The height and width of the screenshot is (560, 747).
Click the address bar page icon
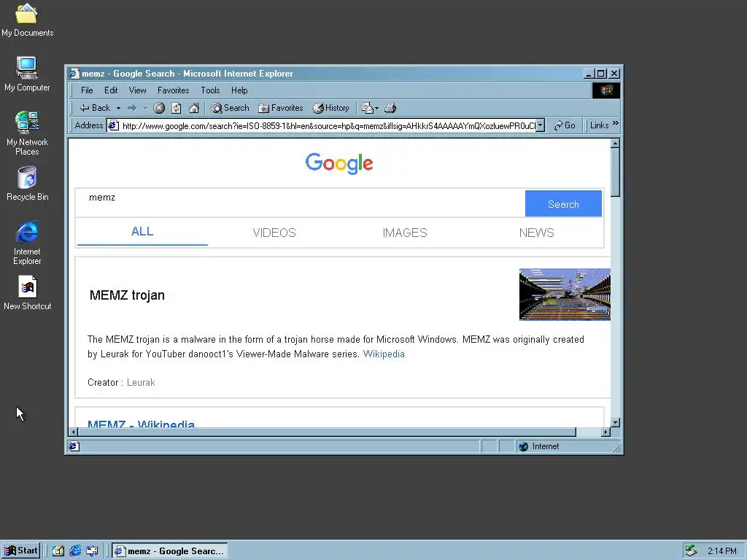pyautogui.click(x=113, y=125)
